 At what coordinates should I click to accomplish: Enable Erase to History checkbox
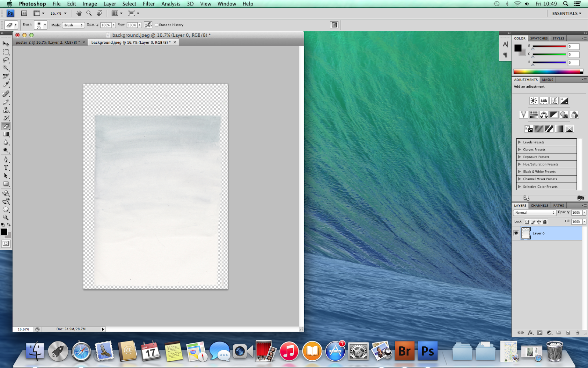(x=157, y=25)
